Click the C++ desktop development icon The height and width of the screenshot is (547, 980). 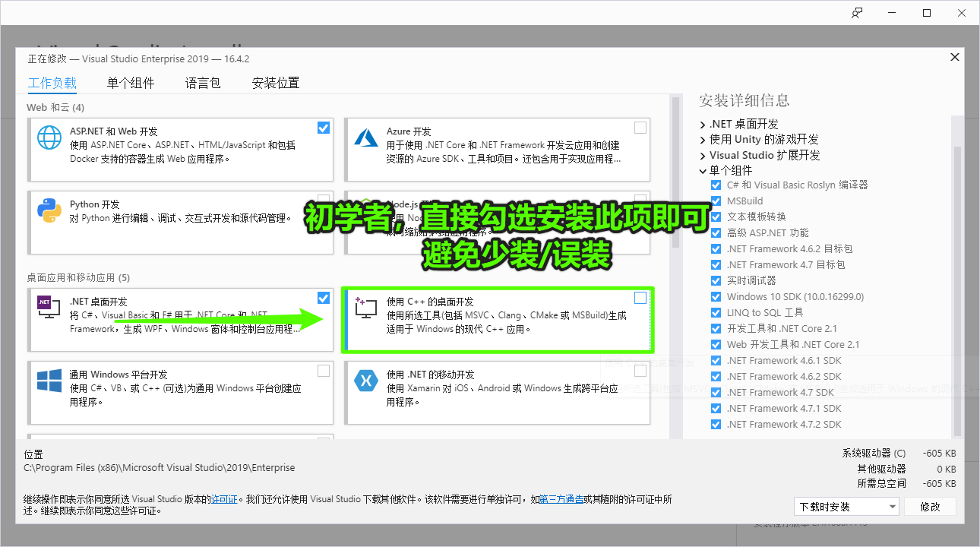366,307
